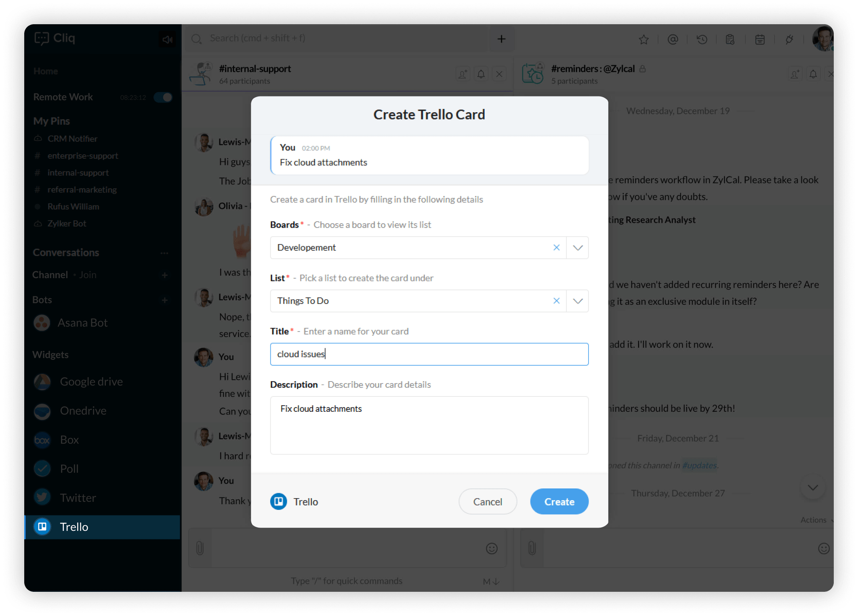
Task: Click the Title input field
Action: pyautogui.click(x=429, y=354)
